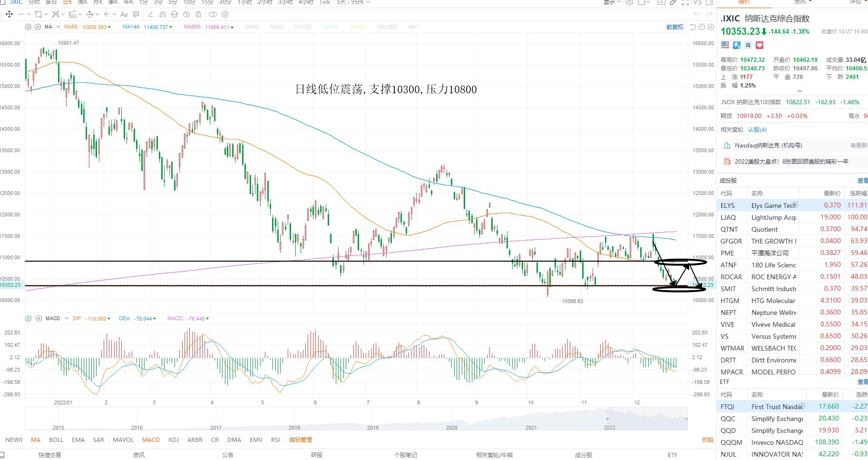
Task: Open drawing toolbar settings gear
Action: [225, 14]
